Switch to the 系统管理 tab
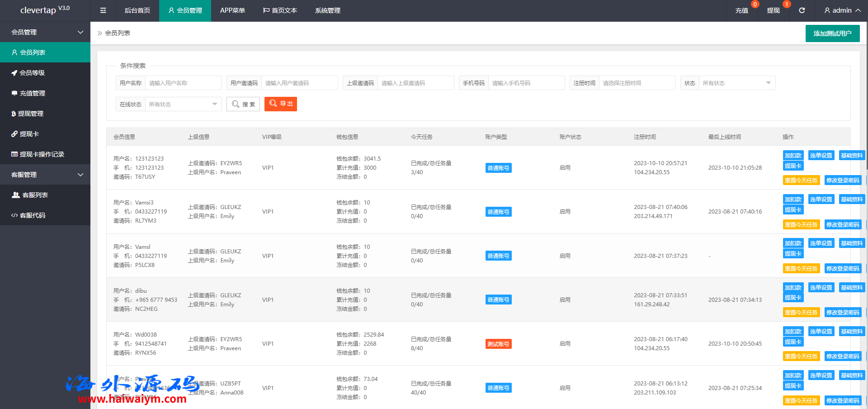868x409 pixels. pos(327,10)
